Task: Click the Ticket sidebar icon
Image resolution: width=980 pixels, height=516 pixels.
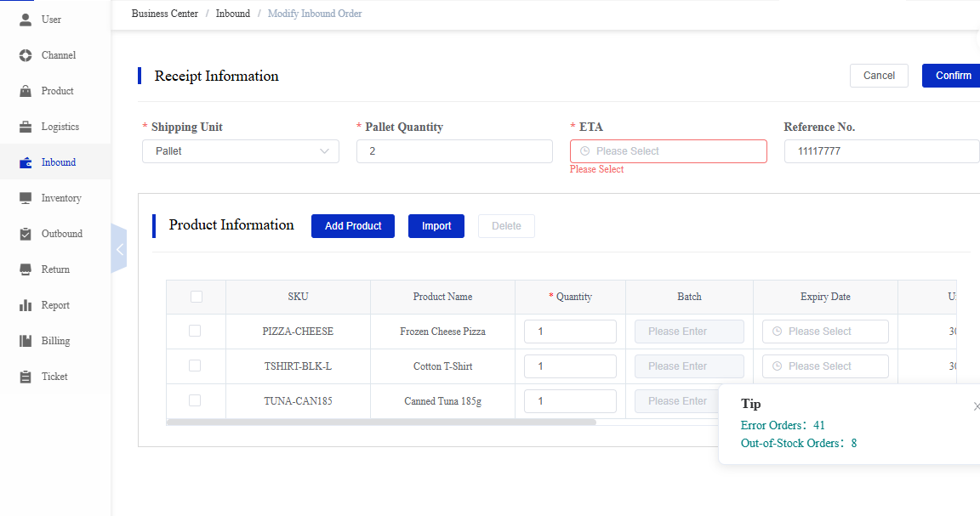Action: click(26, 377)
